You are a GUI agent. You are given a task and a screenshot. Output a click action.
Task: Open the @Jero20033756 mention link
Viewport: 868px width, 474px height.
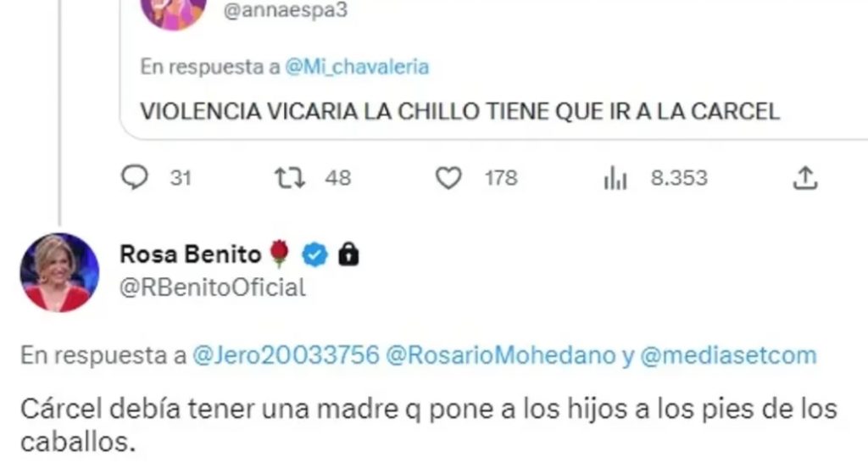[286, 355]
